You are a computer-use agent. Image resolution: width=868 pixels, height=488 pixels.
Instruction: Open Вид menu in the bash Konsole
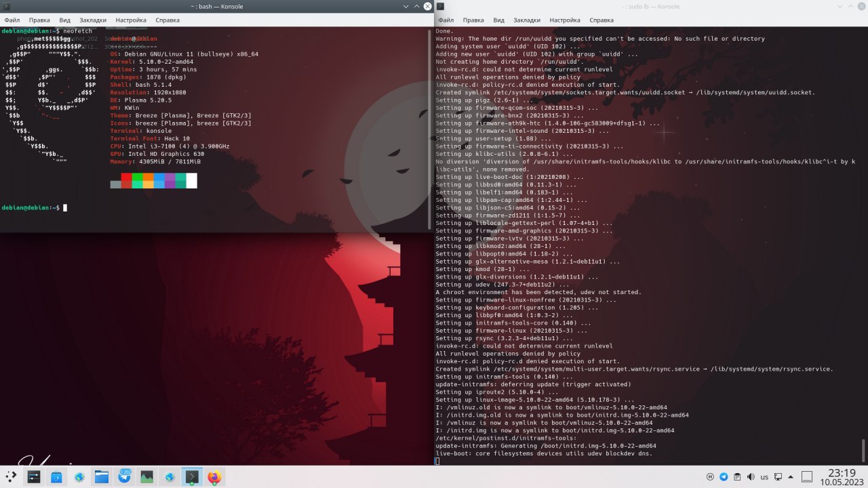coord(64,20)
